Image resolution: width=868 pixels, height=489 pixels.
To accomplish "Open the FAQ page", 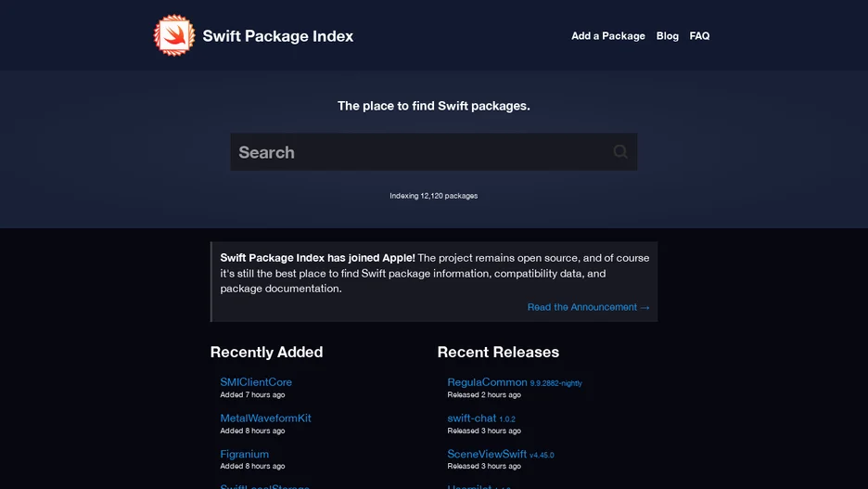I will click(699, 36).
